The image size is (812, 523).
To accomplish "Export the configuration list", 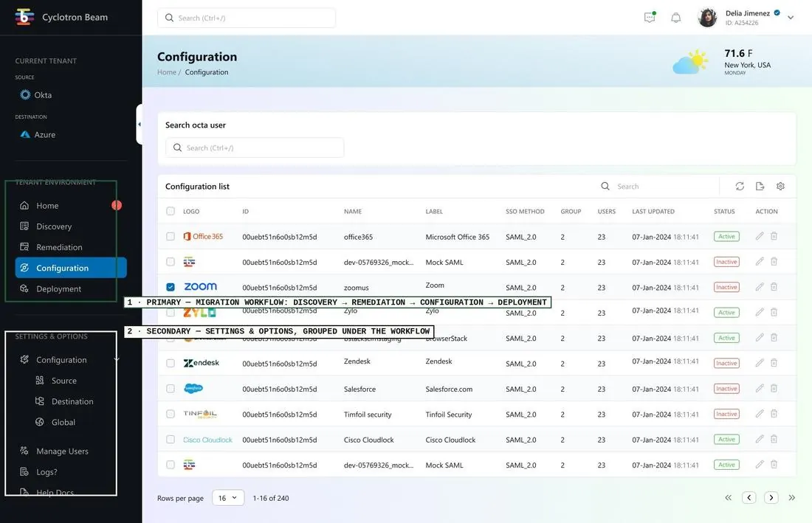I will tap(760, 186).
